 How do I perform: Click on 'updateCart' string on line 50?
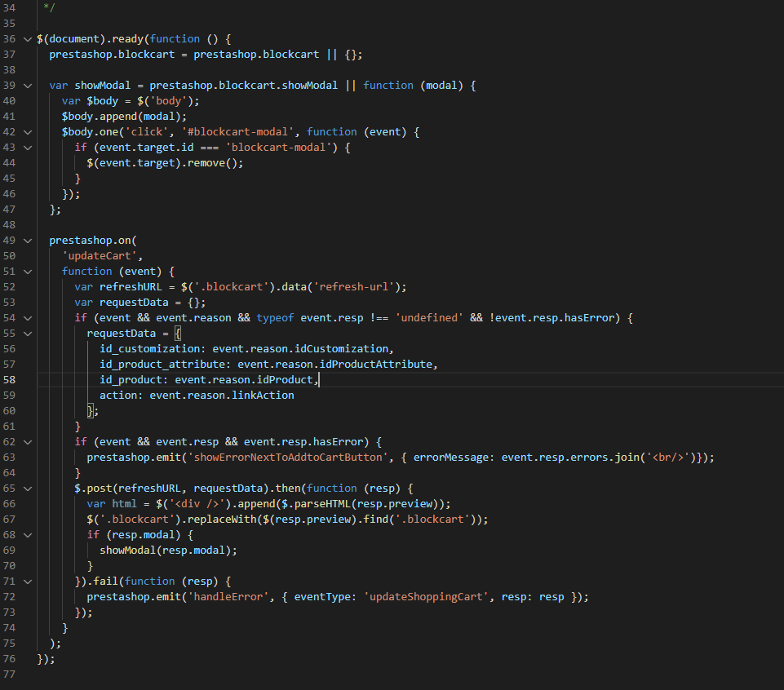tap(100, 256)
